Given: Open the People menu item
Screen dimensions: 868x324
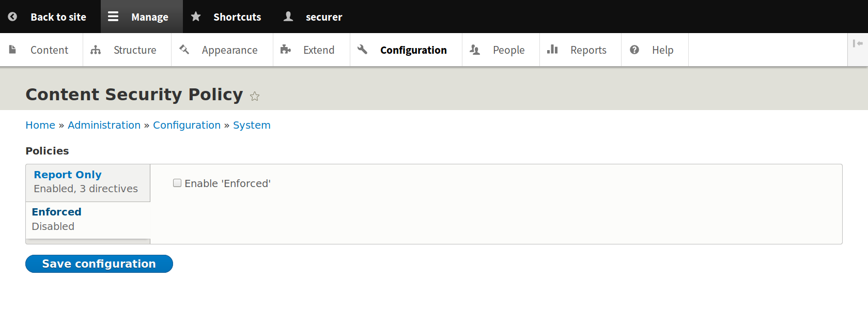Looking at the screenshot, I should pos(508,50).
